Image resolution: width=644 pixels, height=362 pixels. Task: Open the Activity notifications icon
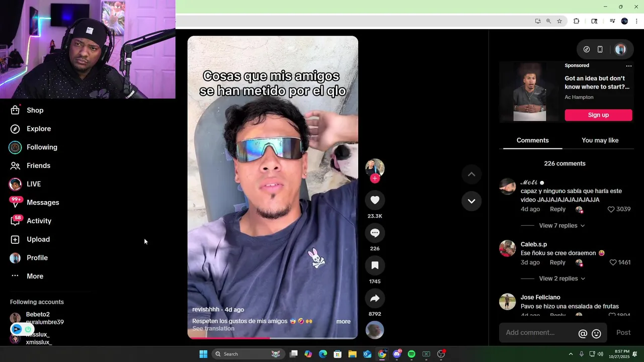[x=16, y=221]
